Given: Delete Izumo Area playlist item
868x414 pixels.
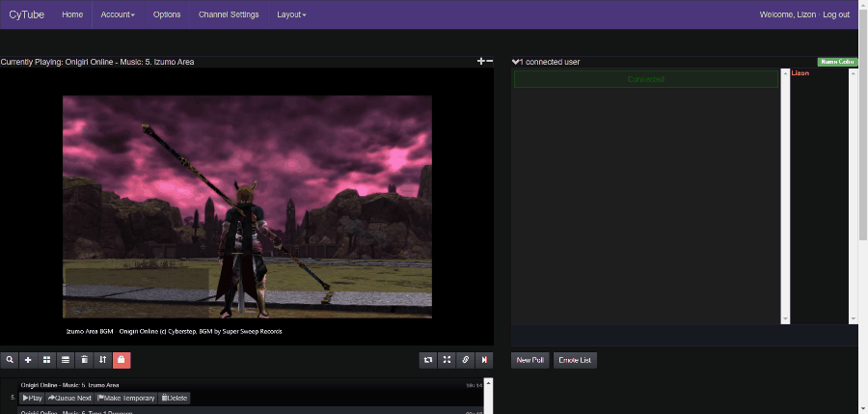Looking at the screenshot, I should point(175,398).
